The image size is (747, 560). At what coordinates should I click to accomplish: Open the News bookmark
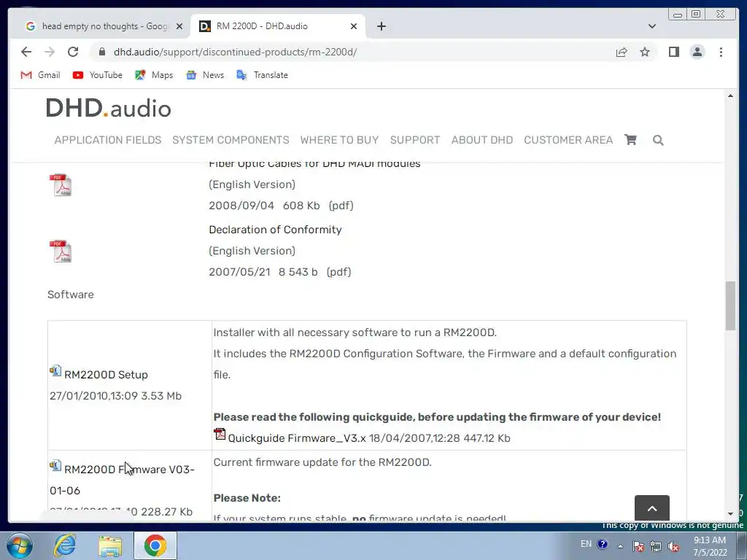point(205,75)
